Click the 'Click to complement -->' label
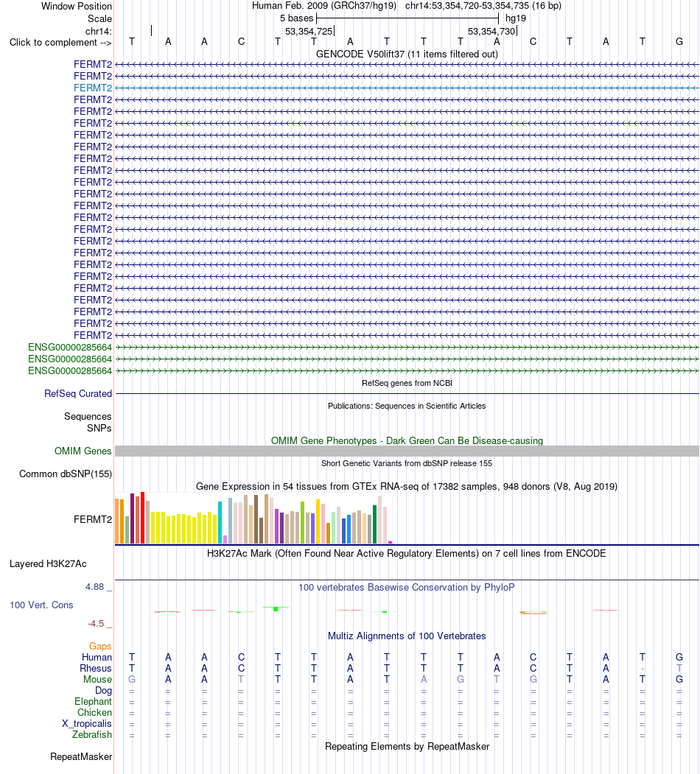 pos(60,43)
